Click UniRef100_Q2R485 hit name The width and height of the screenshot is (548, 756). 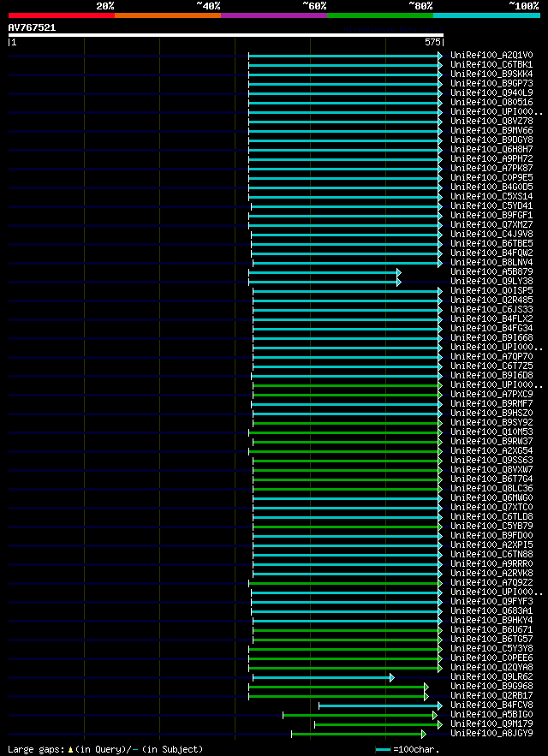(491, 301)
